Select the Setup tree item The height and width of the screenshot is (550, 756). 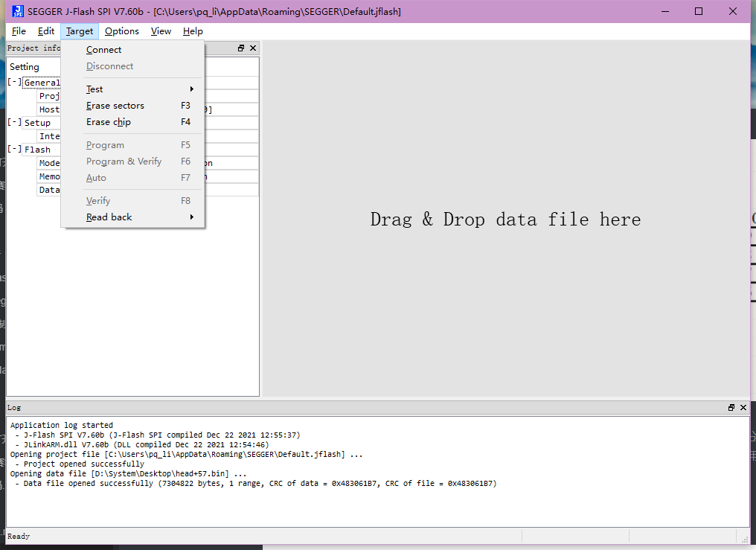(x=38, y=123)
